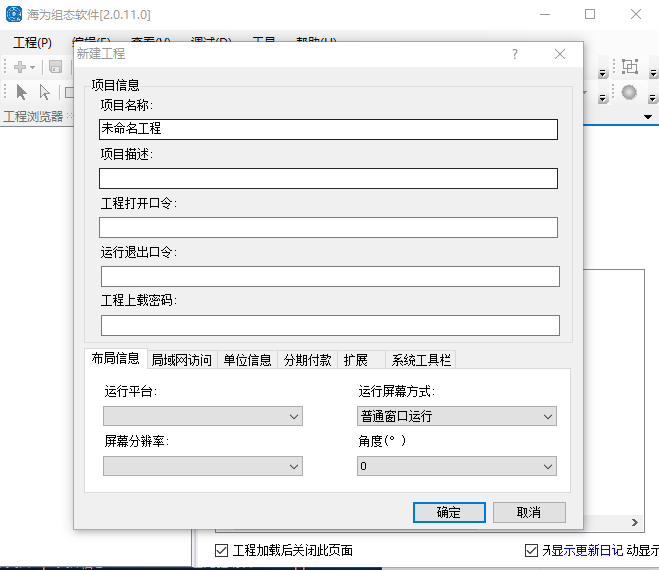The height and width of the screenshot is (570, 659).
Task: Open the 运行屏幕方式 dropdown
Action: tap(457, 416)
